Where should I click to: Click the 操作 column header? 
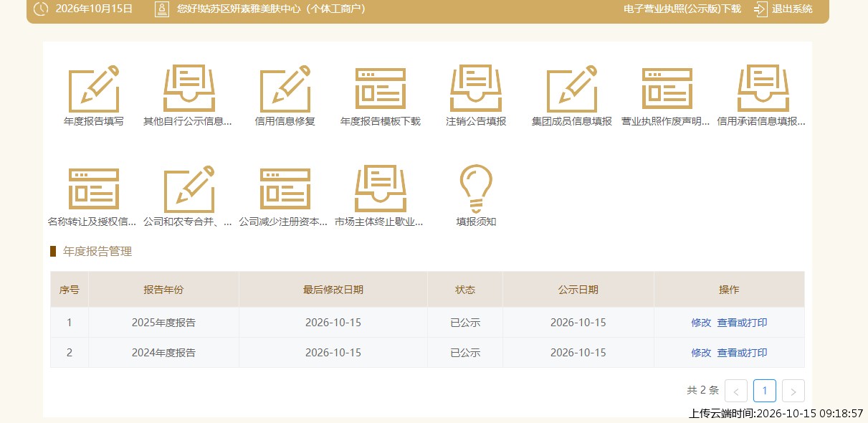(729, 290)
